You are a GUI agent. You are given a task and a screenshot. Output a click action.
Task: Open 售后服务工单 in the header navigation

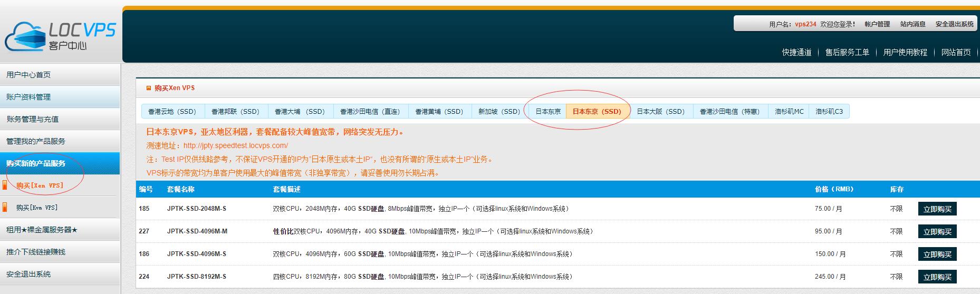click(847, 52)
